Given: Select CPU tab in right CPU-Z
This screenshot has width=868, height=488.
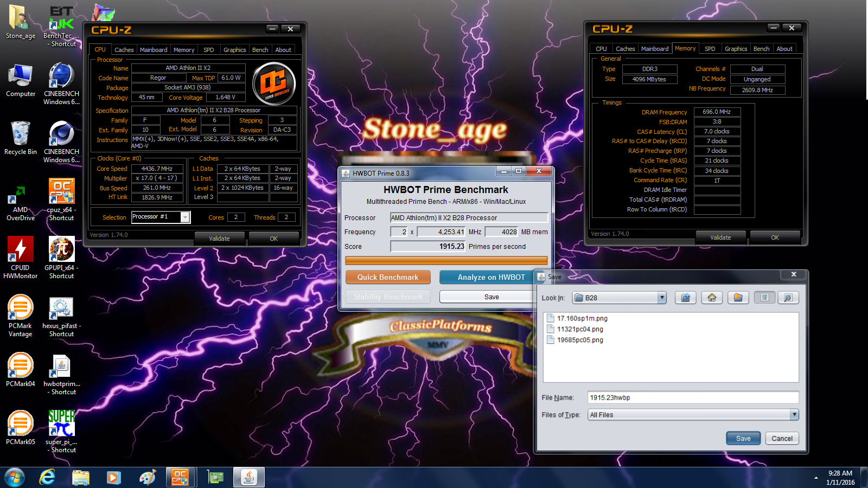Looking at the screenshot, I should click(601, 49).
